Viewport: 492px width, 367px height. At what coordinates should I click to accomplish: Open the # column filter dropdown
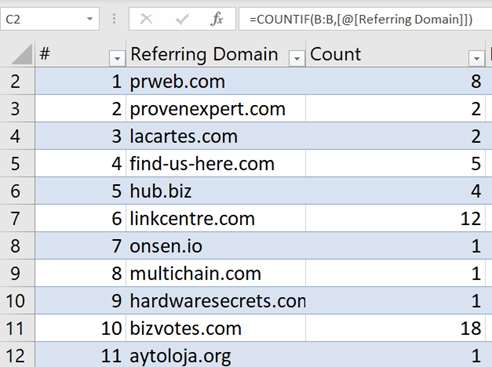coord(117,58)
